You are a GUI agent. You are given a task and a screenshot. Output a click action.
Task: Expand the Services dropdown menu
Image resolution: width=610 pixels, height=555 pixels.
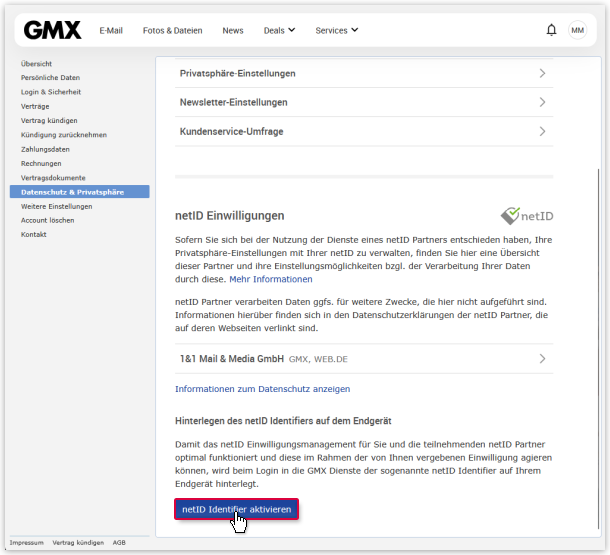336,30
